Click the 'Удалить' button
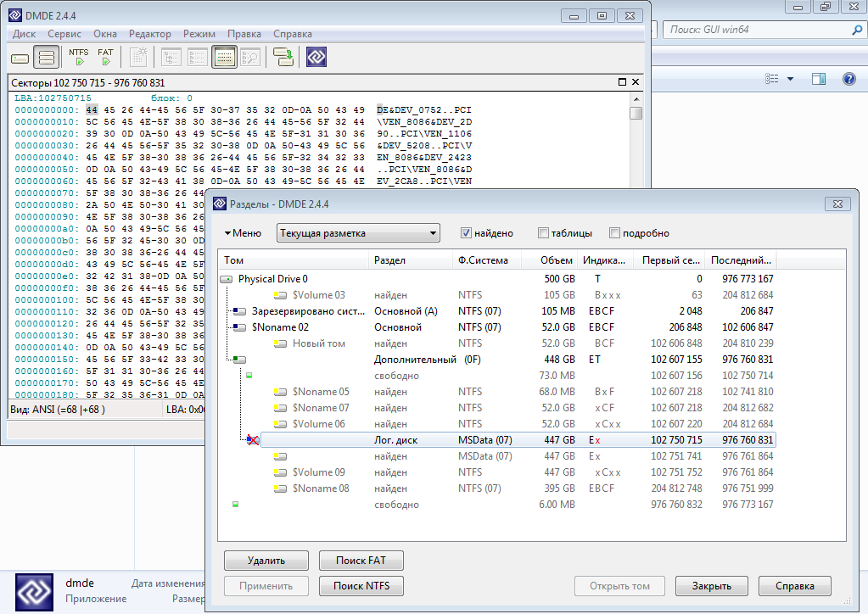Image resolution: width=868 pixels, height=614 pixels. [x=266, y=561]
